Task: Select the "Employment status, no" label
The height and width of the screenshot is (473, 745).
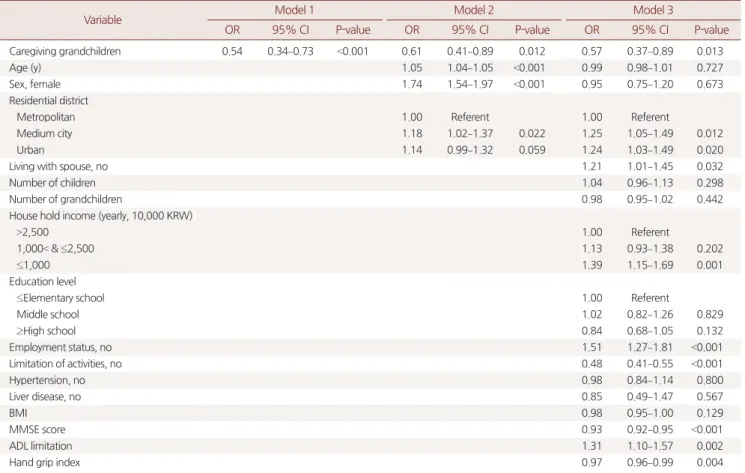Action: (x=60, y=347)
